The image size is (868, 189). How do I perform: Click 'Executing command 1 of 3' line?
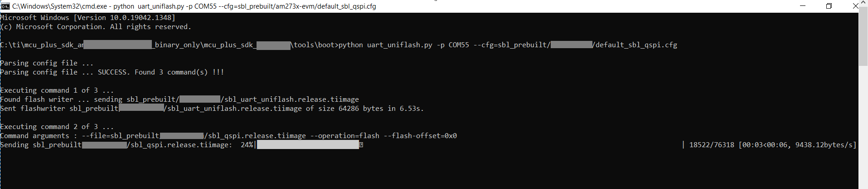57,90
